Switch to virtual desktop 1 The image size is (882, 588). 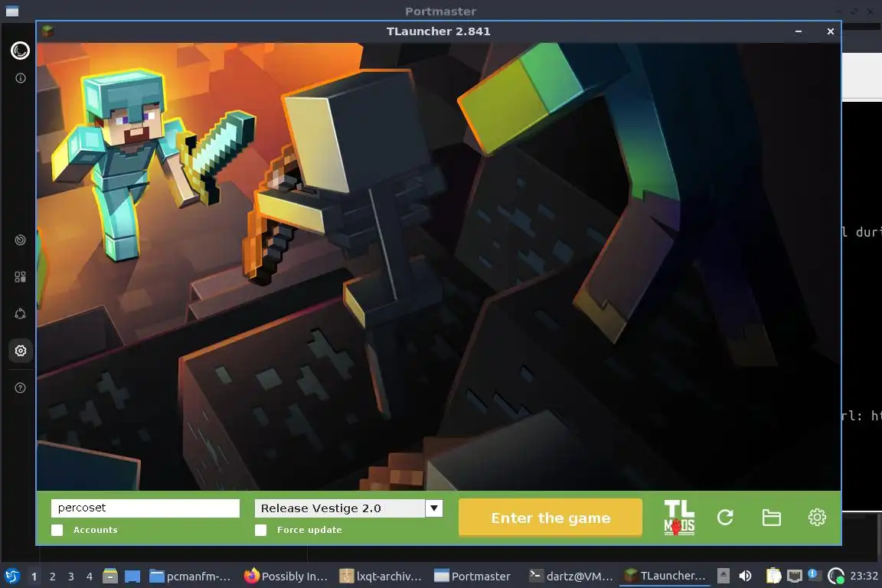34,577
